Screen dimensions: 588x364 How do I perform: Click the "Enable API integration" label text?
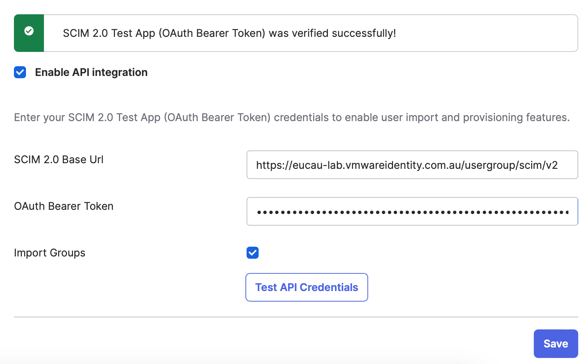(91, 72)
